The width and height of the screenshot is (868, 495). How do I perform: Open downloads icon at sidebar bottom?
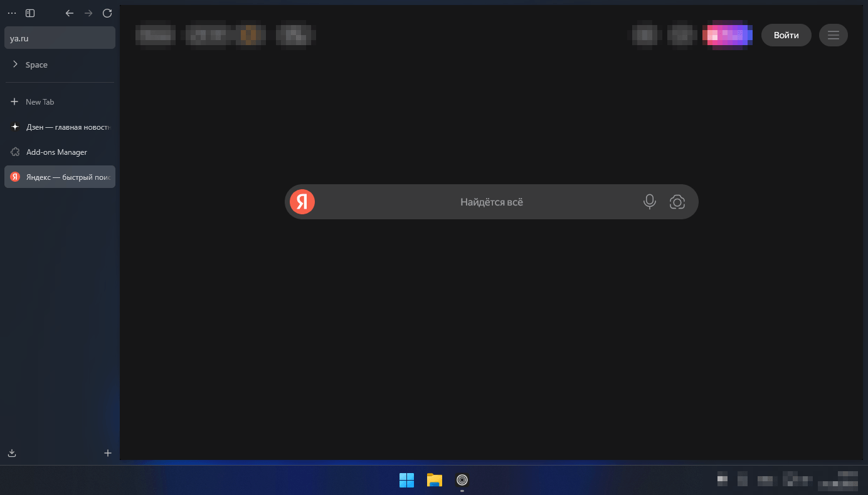pos(11,453)
